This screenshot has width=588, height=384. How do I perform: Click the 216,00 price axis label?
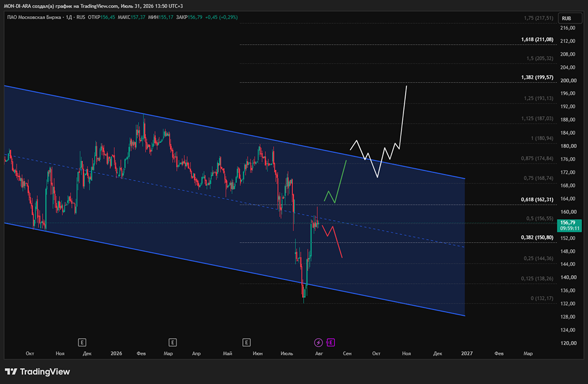tap(568, 28)
